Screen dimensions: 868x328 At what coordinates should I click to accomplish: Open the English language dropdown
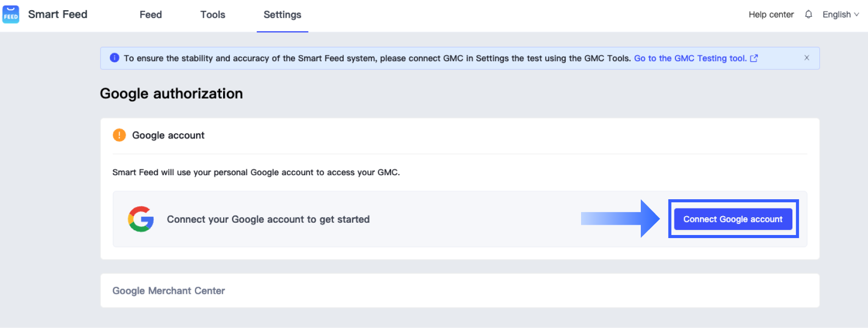click(837, 14)
